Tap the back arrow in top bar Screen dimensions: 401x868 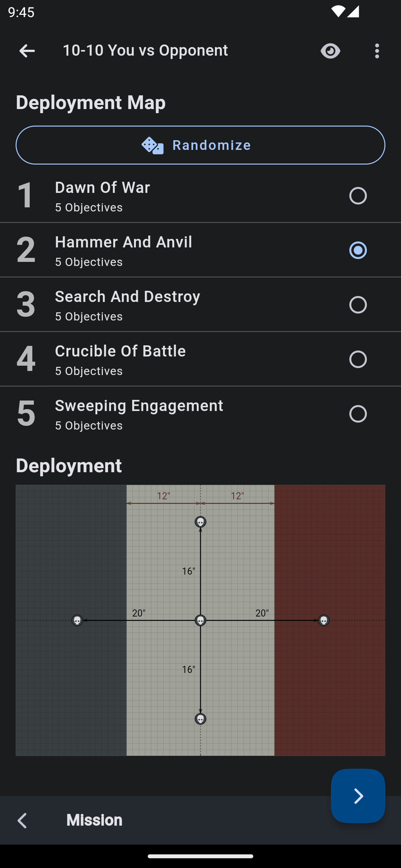tap(27, 51)
